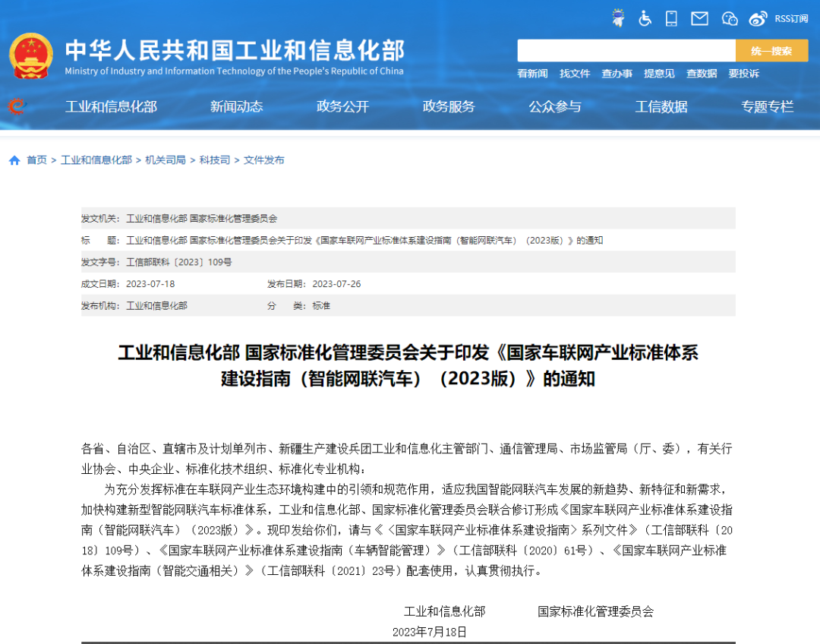Open the Weibo icon
This screenshot has width=820, height=644.
tap(758, 19)
